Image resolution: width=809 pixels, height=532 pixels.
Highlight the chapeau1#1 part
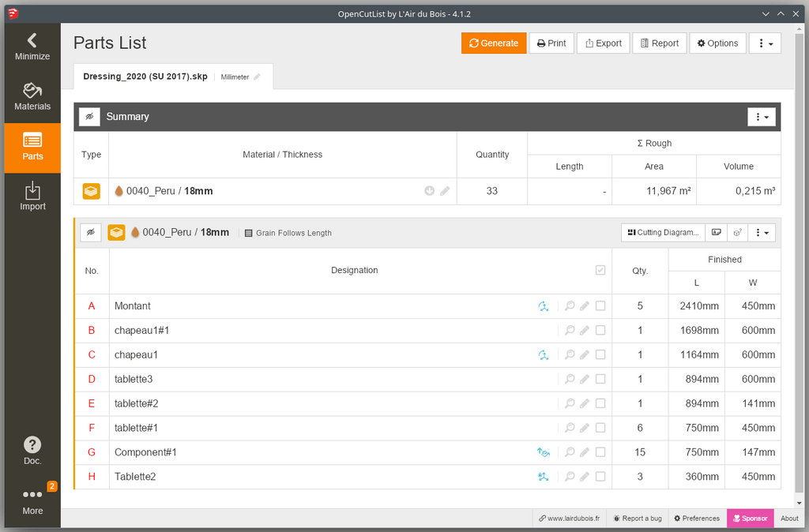coord(570,330)
